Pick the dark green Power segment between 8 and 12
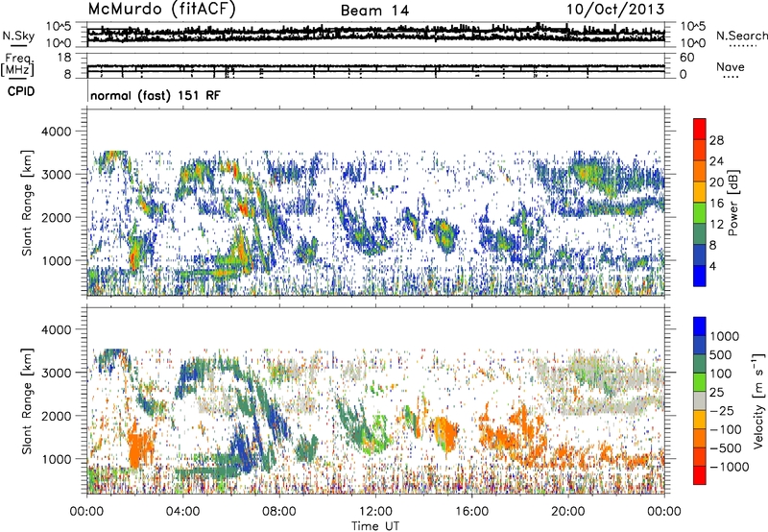 (x=700, y=234)
